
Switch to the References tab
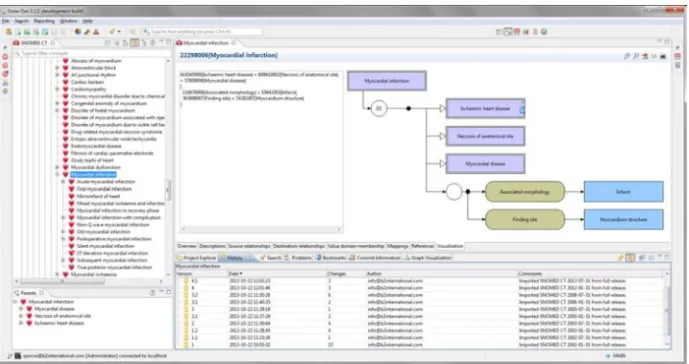[x=422, y=246]
